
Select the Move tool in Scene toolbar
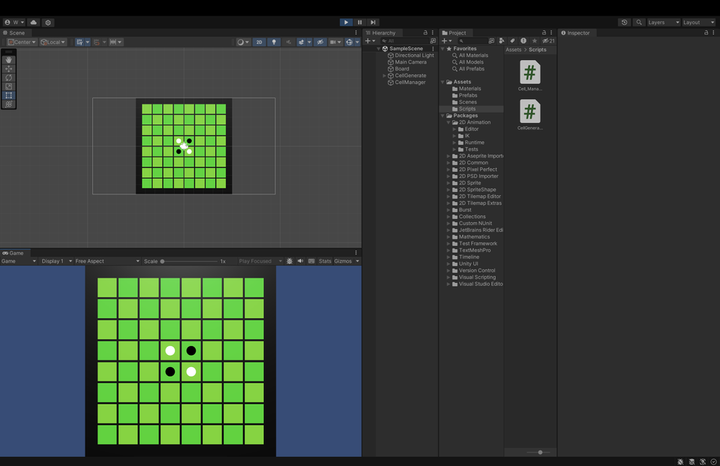click(9, 68)
